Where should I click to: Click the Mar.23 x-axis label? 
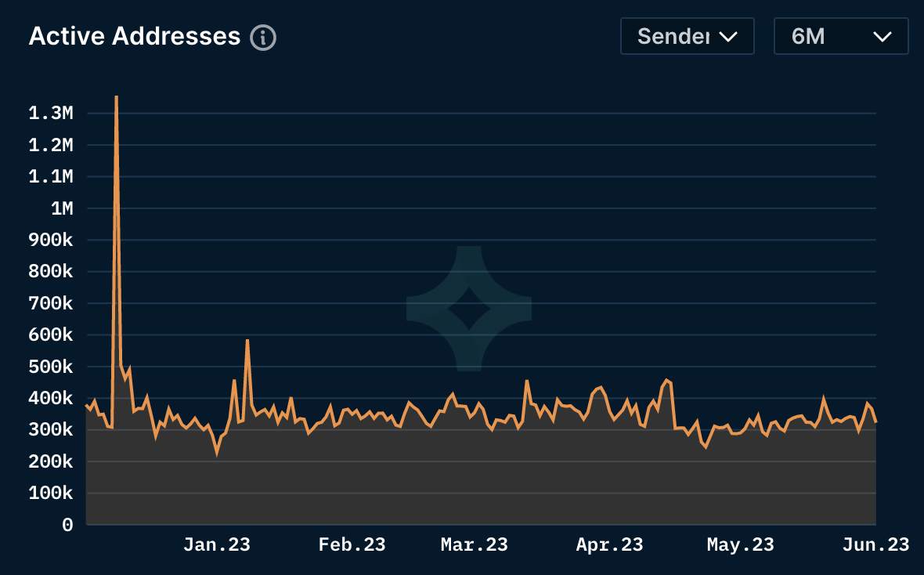pos(475,544)
